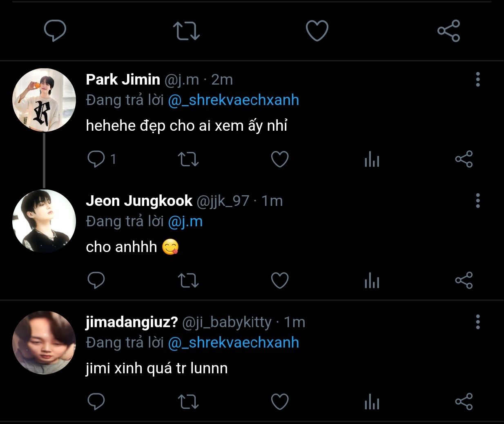View analytics for Jeon Jungkook's reply
504x424 pixels.
(372, 281)
